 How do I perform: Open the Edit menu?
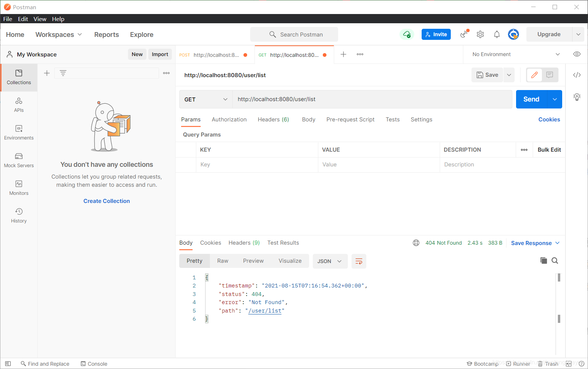(x=23, y=19)
